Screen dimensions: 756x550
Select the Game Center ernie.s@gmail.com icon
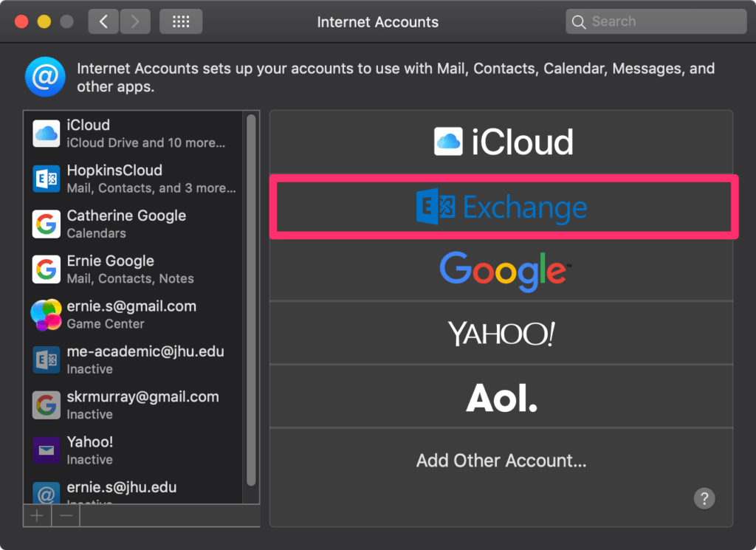tap(46, 314)
